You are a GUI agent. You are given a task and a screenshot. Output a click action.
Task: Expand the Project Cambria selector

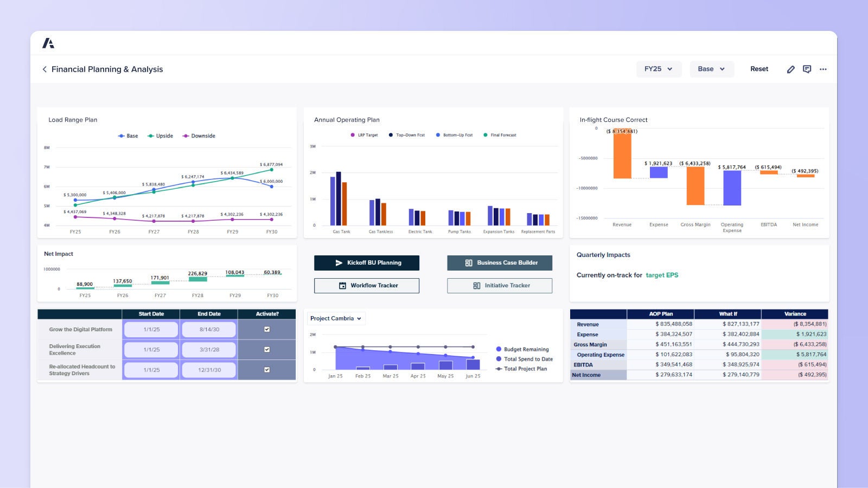click(x=336, y=318)
